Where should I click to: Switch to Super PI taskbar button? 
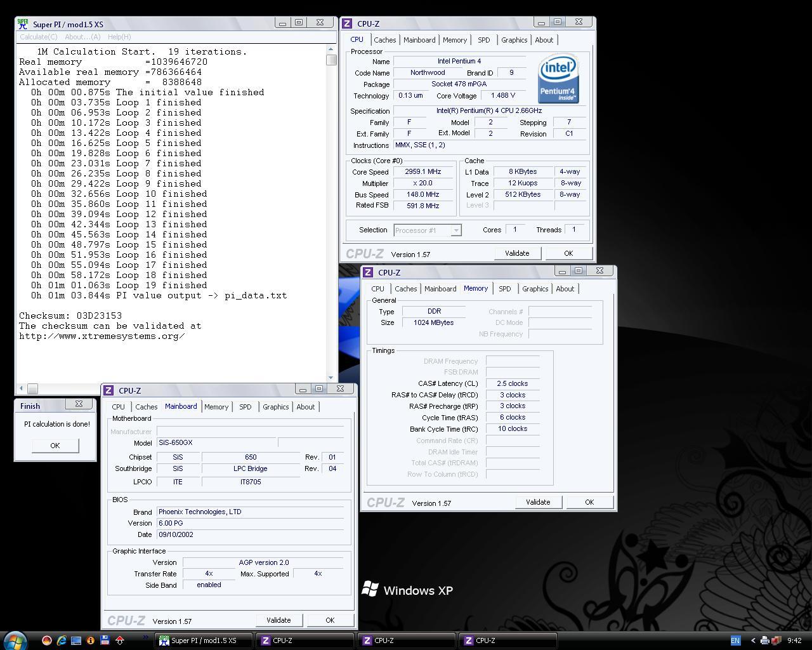pos(204,640)
